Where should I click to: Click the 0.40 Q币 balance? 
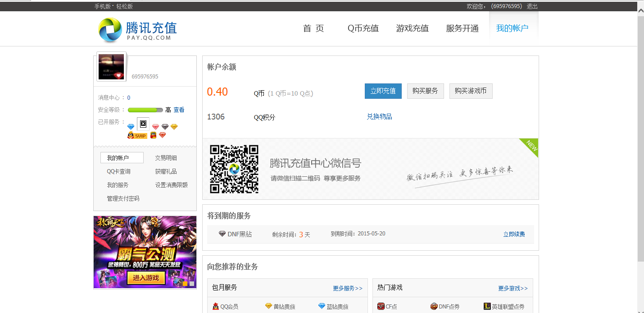click(x=218, y=92)
